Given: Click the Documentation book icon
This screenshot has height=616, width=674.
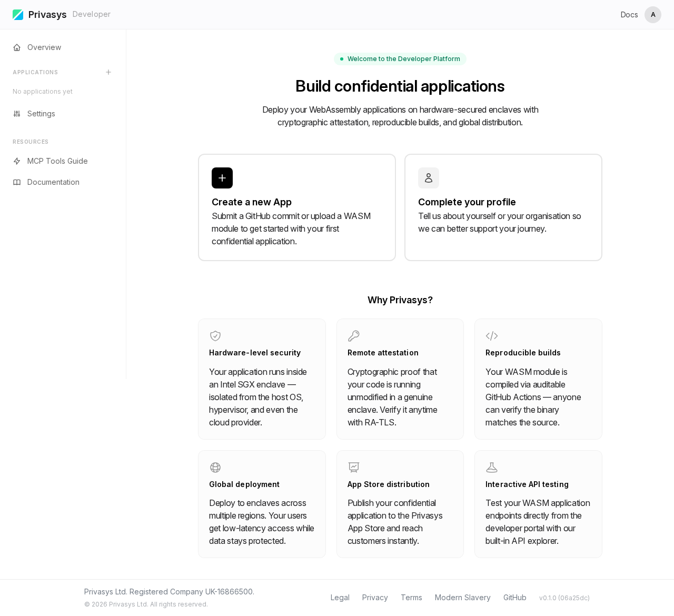Looking at the screenshot, I should pos(17,182).
